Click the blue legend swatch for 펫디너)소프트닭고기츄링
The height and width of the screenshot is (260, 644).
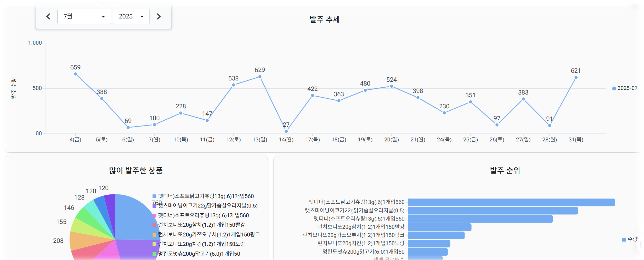pos(154,196)
